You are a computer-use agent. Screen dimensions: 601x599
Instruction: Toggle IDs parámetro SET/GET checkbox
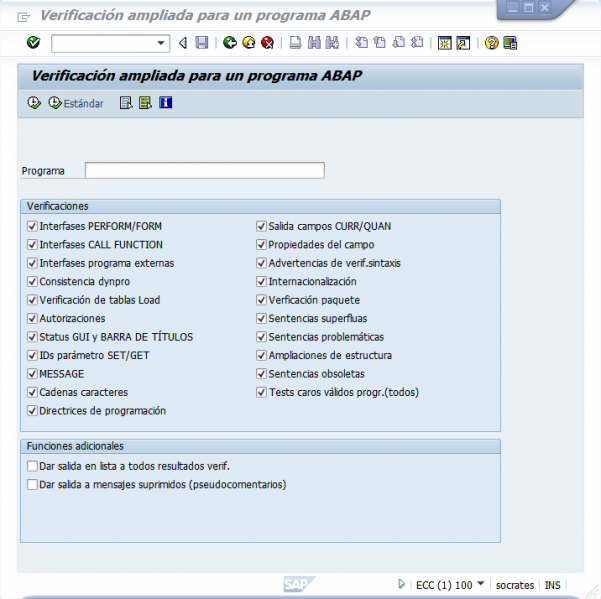click(32, 355)
